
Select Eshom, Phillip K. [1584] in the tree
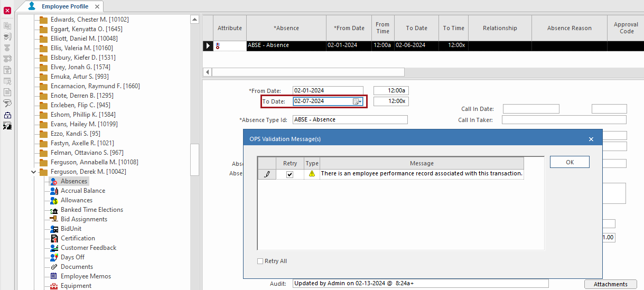point(83,115)
